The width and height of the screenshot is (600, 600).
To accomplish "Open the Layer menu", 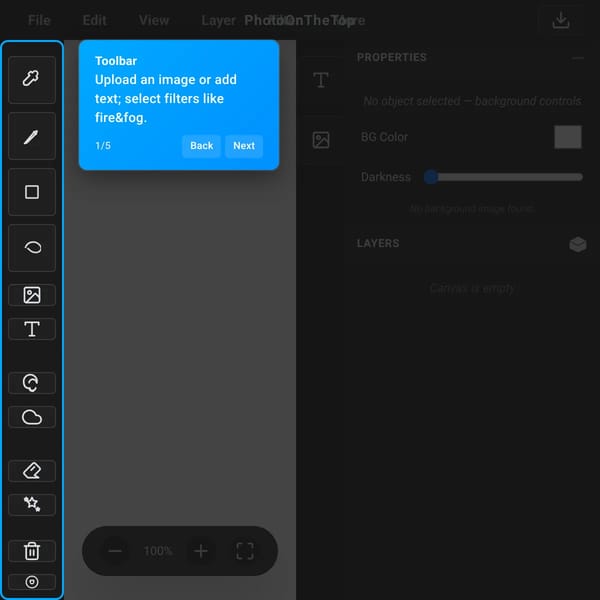I will click(218, 20).
